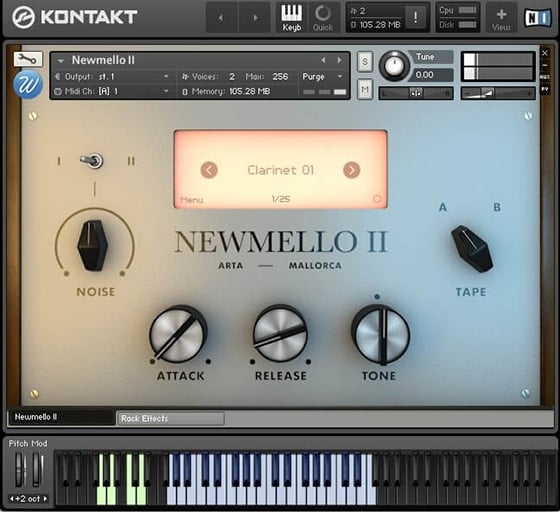Screen dimensions: 560x512
Task: Click the Max voices value 256
Action: 280,77
